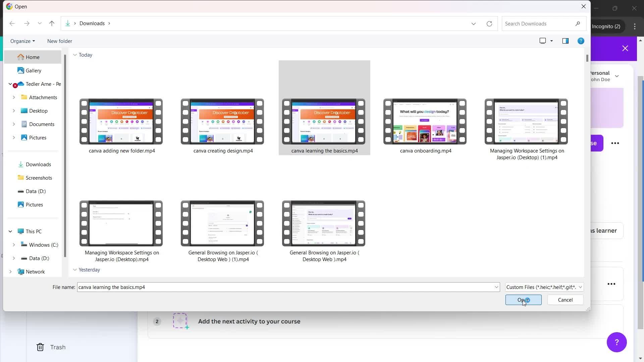Open the Organize menu
The image size is (644, 362).
click(x=22, y=41)
